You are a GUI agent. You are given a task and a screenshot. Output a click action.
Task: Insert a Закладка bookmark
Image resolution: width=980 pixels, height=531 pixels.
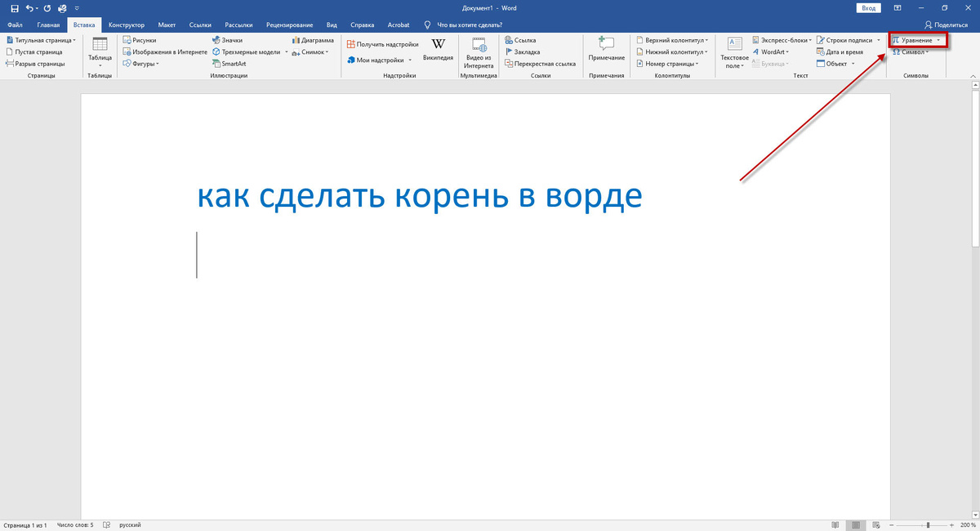522,51
